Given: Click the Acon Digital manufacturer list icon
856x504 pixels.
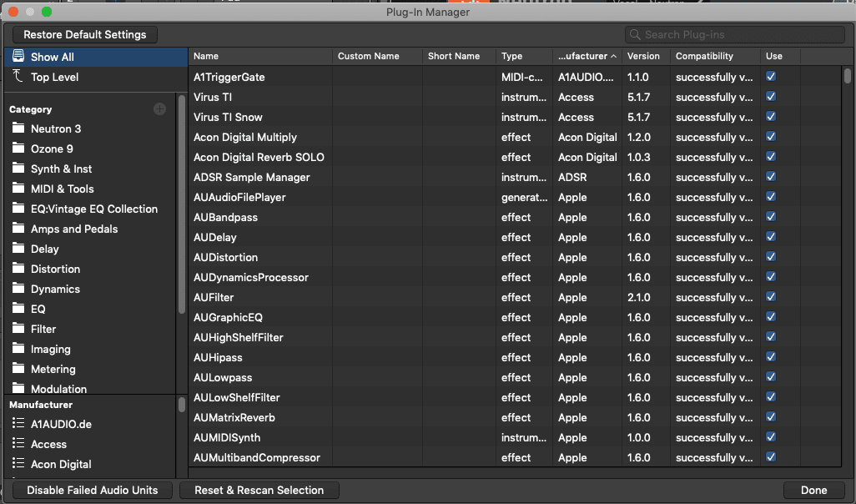Looking at the screenshot, I should [18, 464].
